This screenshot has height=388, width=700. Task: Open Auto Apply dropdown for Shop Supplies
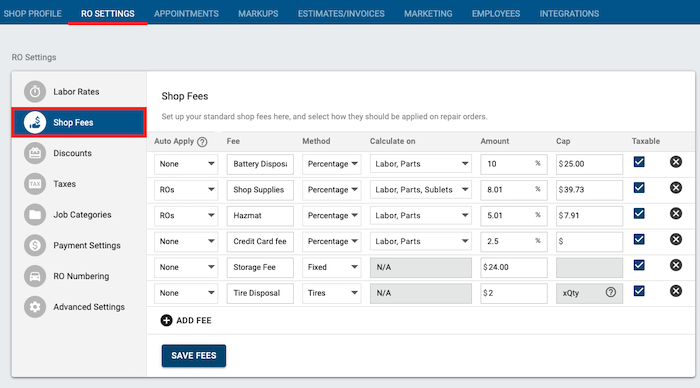coord(186,190)
